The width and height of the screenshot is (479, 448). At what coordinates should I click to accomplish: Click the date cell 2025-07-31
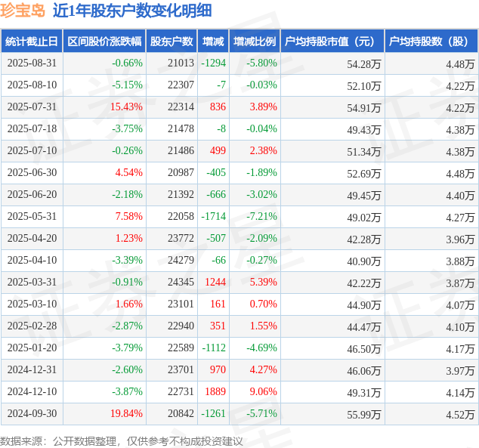(32, 107)
